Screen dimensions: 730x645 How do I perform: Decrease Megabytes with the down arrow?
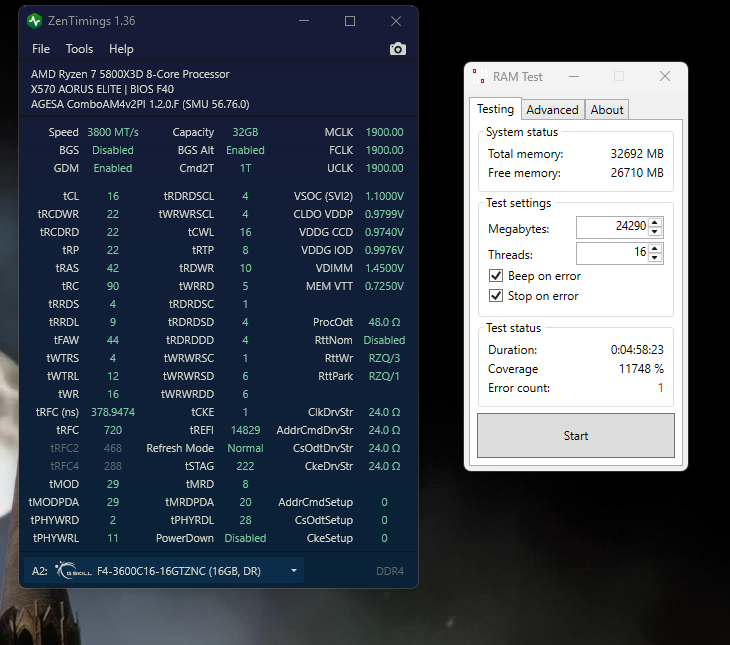click(x=655, y=231)
